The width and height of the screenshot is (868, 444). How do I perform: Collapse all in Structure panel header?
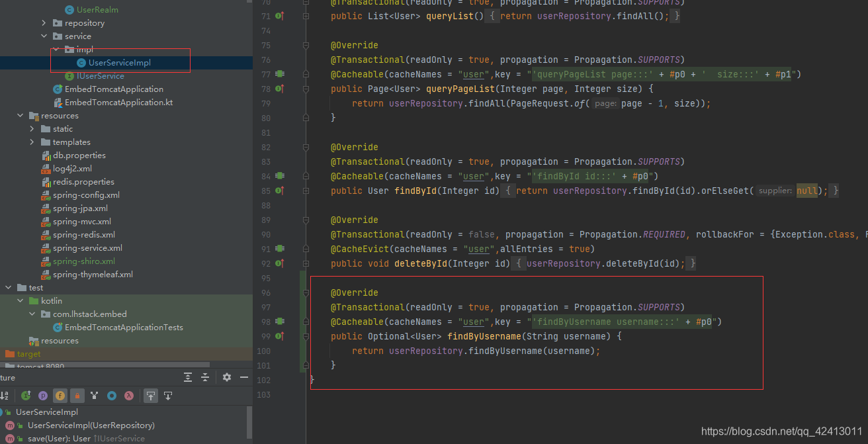pos(205,377)
